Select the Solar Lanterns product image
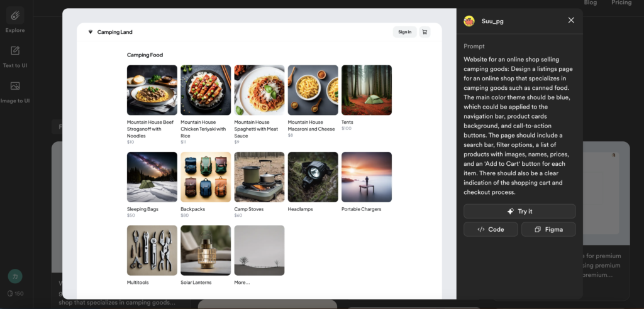644x309 pixels. [206, 251]
